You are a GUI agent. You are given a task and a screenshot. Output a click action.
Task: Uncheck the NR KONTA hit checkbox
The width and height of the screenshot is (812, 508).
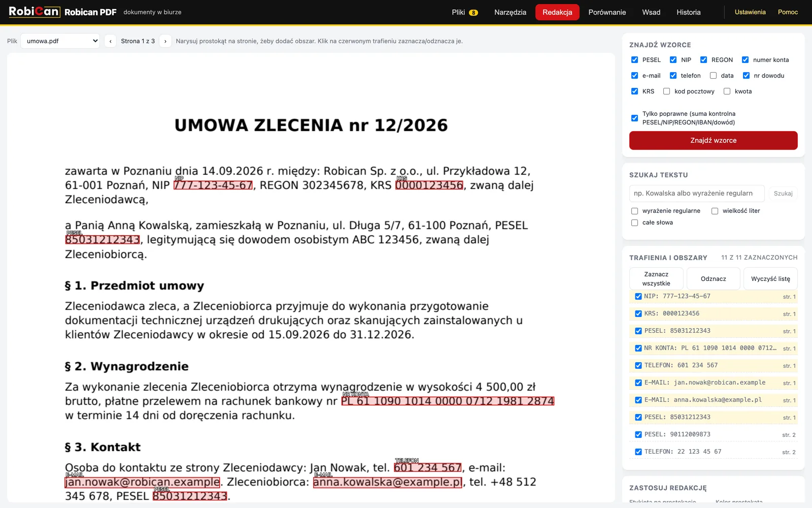tap(638, 348)
